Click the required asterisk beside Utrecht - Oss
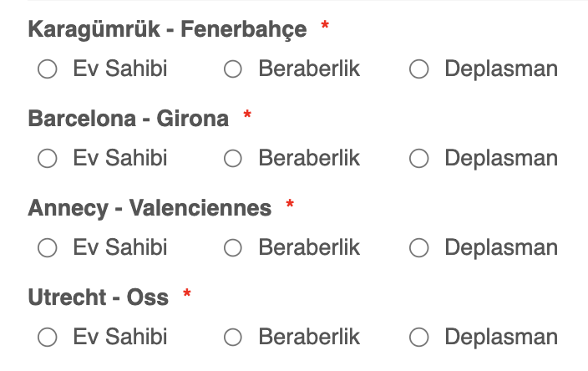Image resolution: width=588 pixels, height=371 pixels. coord(187,292)
